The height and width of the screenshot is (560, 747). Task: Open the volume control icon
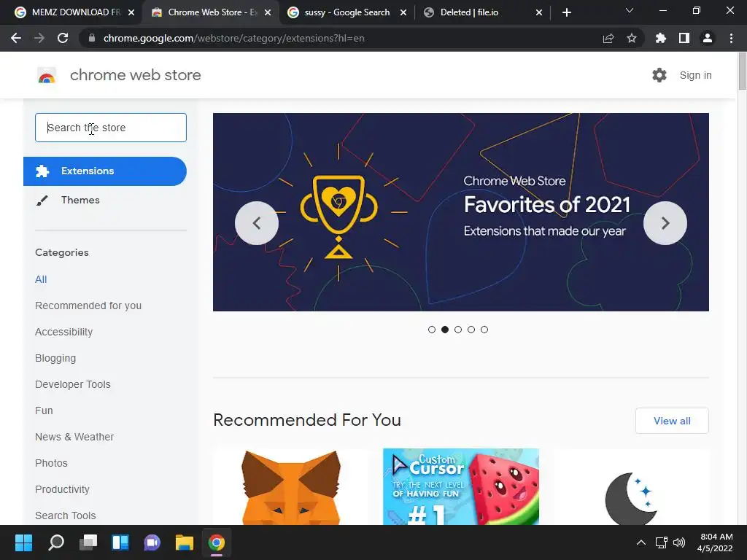tap(679, 542)
